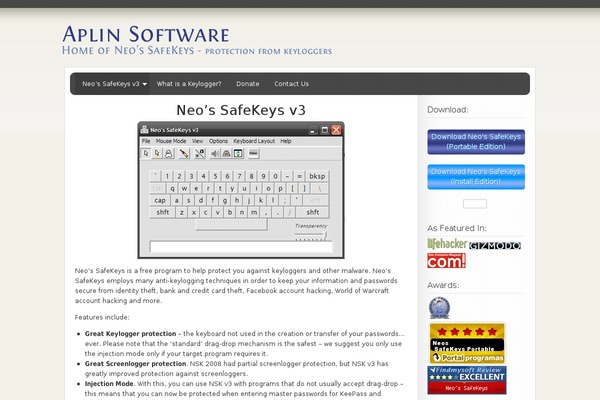
Task: Click the 'Injection Mode' bold text
Action: [x=109, y=384]
